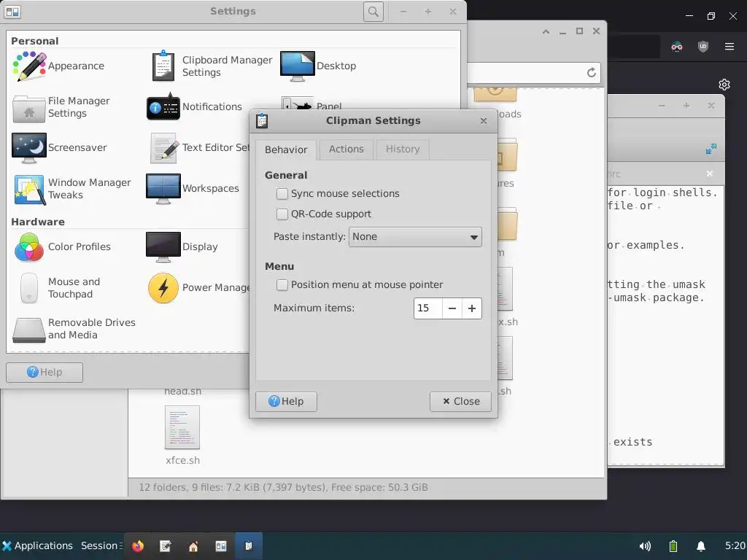Open the Applications menu
Viewport: 747px width, 560px height.
point(37,545)
